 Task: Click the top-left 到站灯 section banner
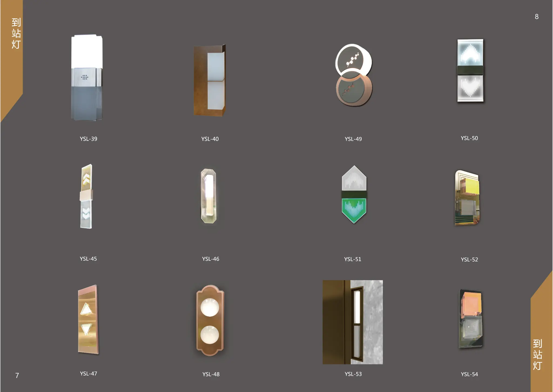(x=16, y=33)
